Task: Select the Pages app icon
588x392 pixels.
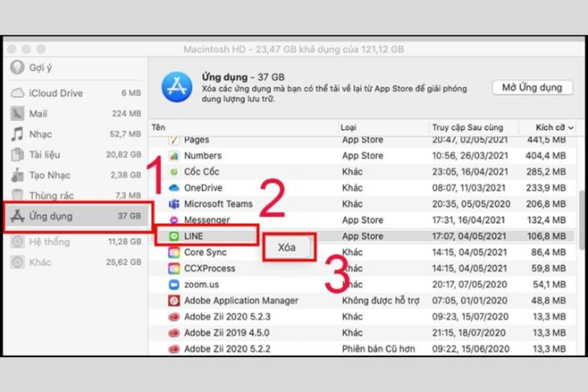Action: coord(174,140)
